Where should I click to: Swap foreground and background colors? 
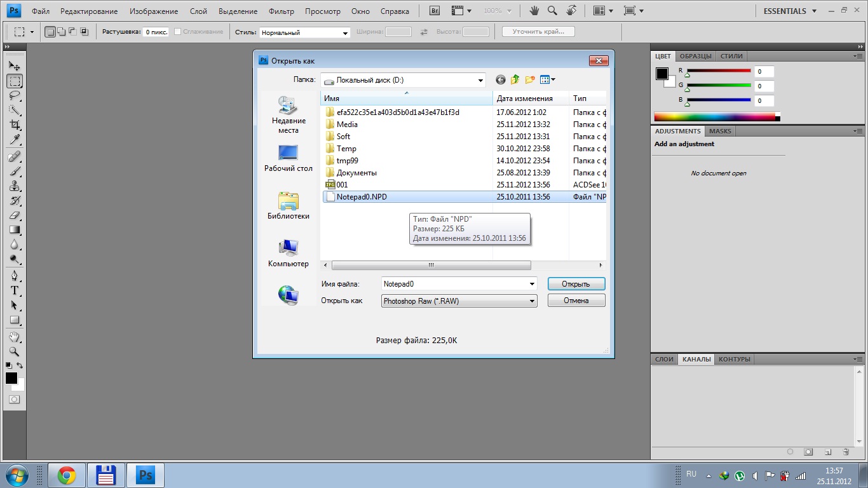tap(20, 365)
